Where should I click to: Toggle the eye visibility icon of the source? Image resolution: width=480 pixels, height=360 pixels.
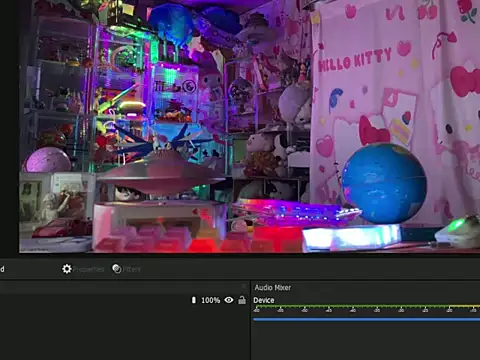[x=229, y=300]
